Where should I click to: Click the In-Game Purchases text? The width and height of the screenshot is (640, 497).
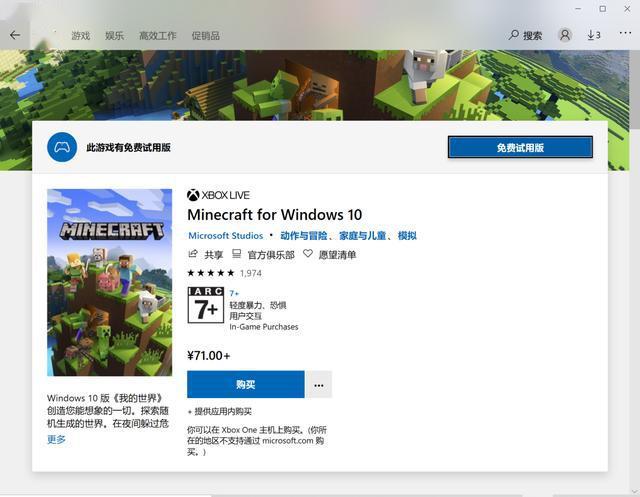click(x=264, y=327)
